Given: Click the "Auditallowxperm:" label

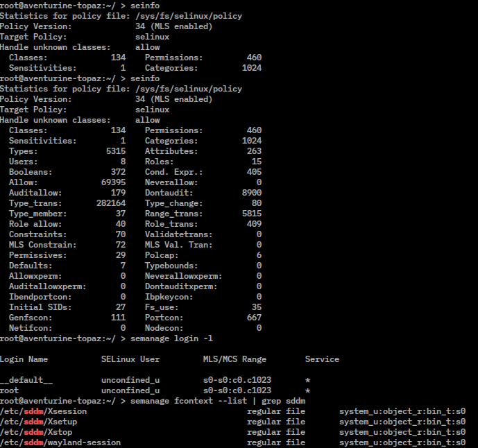Looking at the screenshot, I should (48, 286).
